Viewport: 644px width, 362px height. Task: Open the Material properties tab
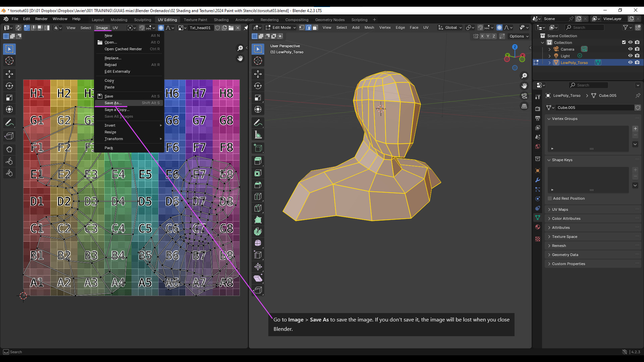coord(538,227)
